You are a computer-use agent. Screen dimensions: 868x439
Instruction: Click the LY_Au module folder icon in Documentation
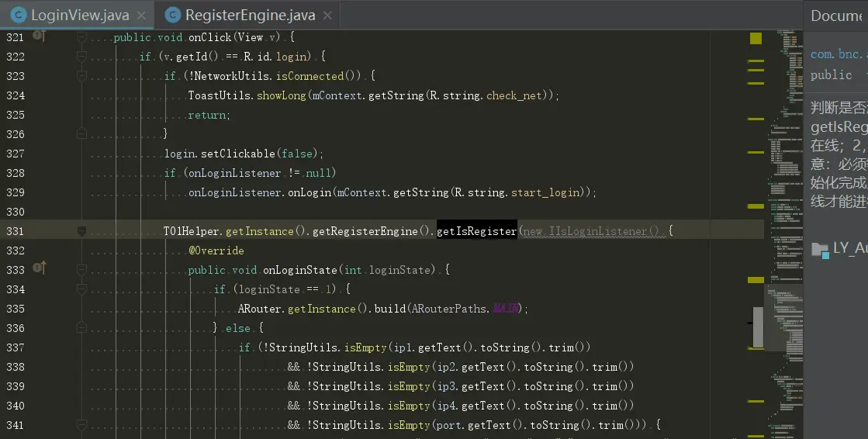coord(820,250)
